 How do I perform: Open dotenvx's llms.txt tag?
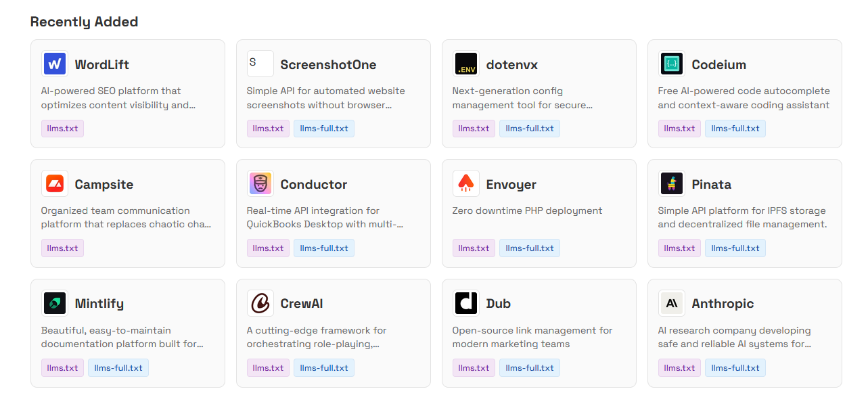(474, 129)
